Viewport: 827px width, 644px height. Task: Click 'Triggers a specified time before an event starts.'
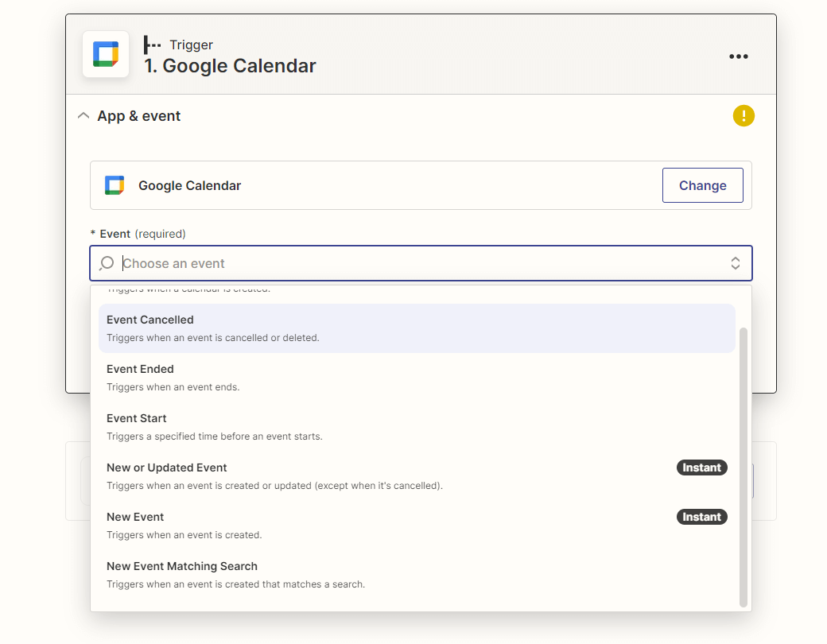coord(214,436)
